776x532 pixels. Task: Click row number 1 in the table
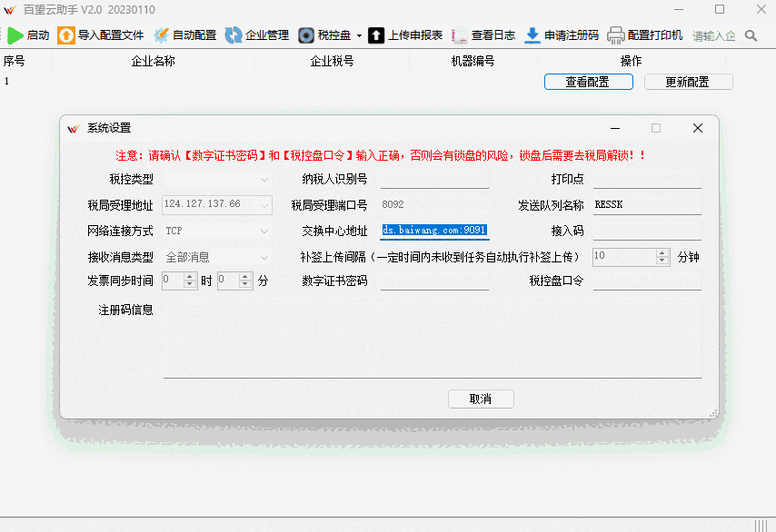(x=7, y=81)
